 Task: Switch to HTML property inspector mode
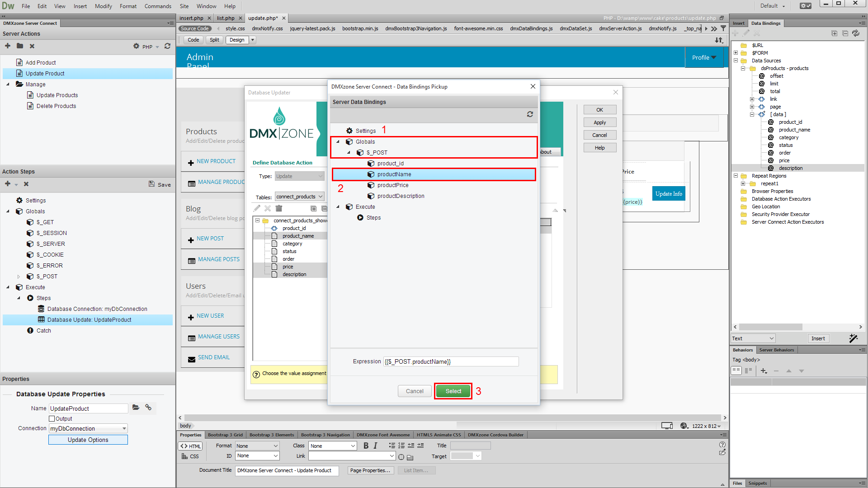[x=190, y=446]
